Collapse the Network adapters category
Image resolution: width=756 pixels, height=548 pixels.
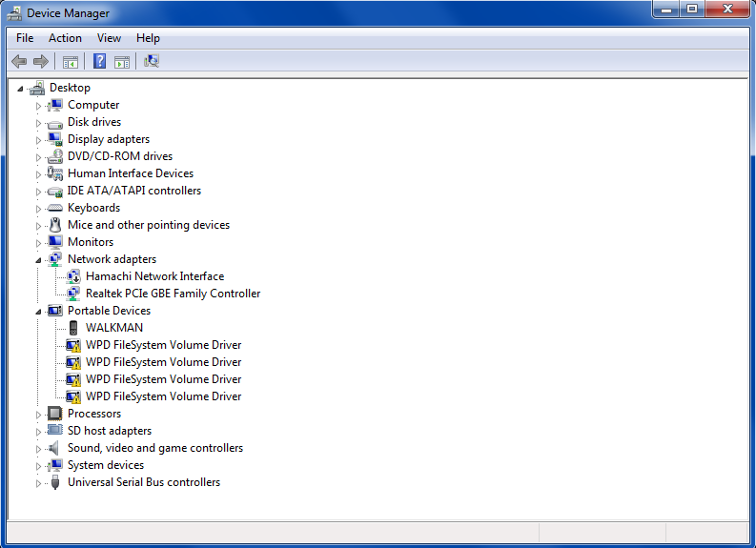[x=39, y=259]
